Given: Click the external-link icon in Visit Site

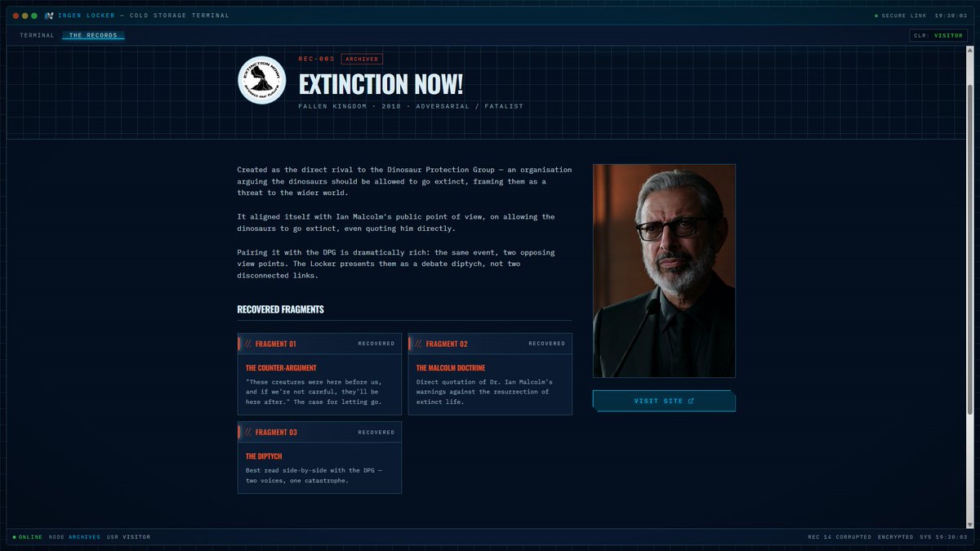Looking at the screenshot, I should pyautogui.click(x=691, y=401).
